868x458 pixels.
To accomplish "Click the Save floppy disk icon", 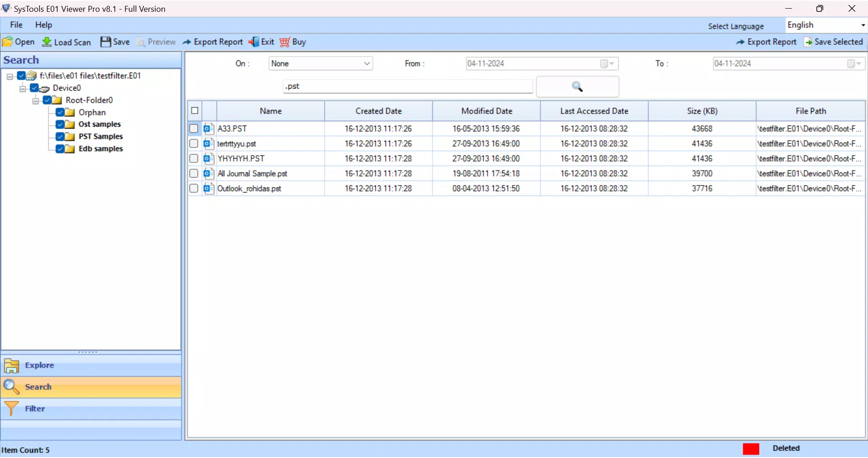I will click(x=105, y=42).
